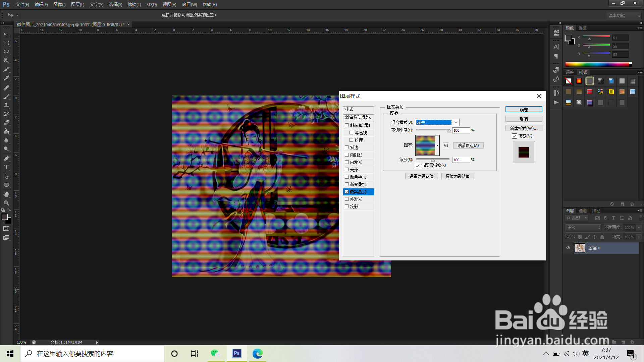Expand the pattern picker arrow
Image resolution: width=644 pixels, height=362 pixels.
pos(438,145)
